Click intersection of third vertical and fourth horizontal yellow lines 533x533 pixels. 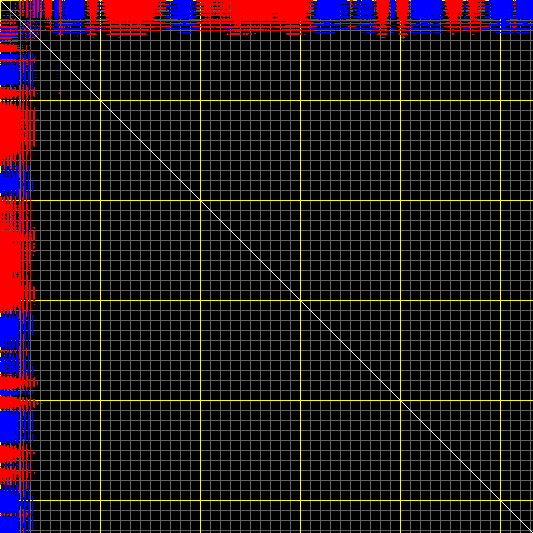300,400
